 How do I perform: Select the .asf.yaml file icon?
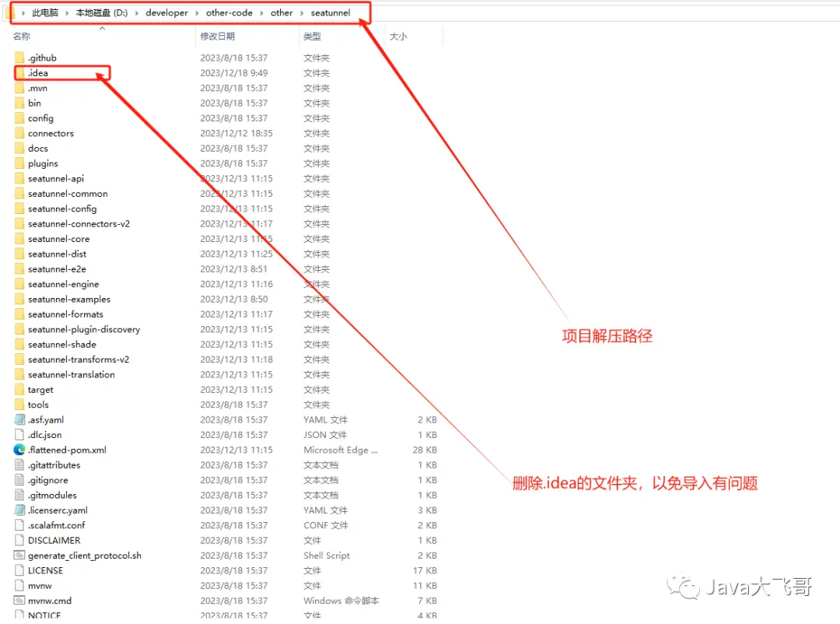click(x=19, y=419)
